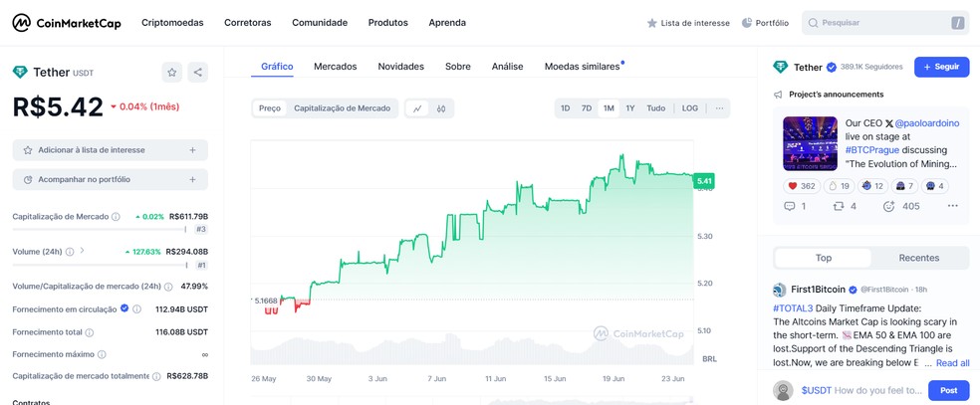Viewport: 980px width, 405px height.
Task: Show info for Fornecimento em circulação
Action: coord(136,308)
